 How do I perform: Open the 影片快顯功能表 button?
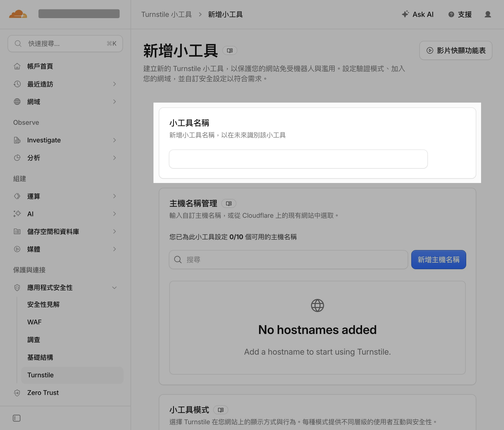point(456,50)
